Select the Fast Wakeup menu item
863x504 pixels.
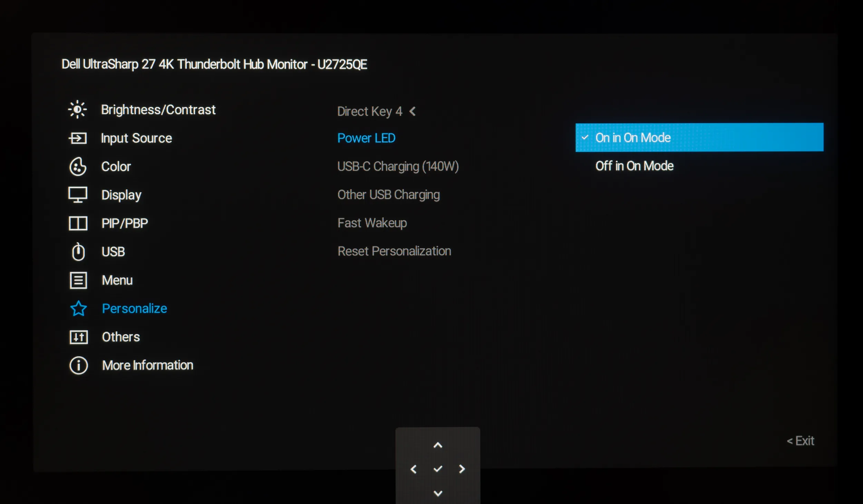click(x=372, y=223)
